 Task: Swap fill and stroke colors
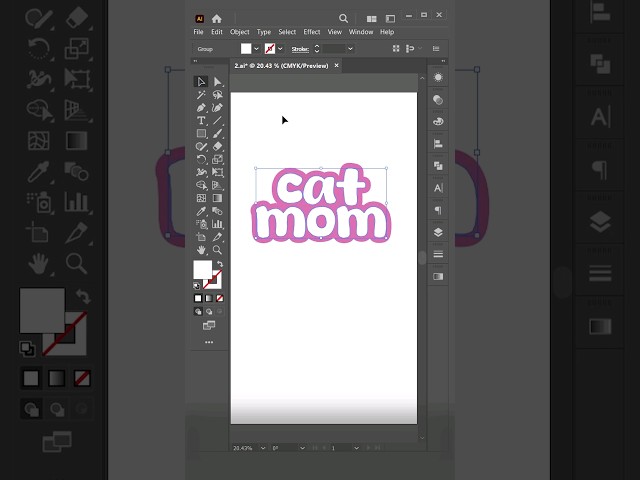click(x=220, y=264)
